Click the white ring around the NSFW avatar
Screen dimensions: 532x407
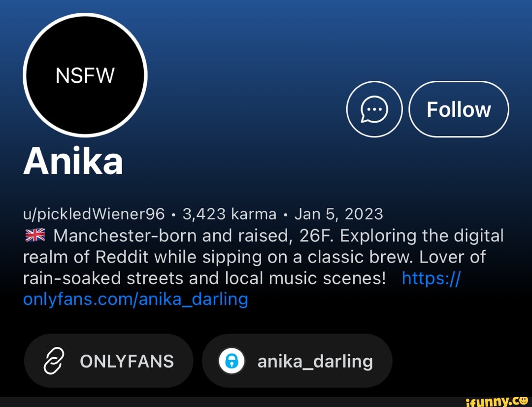pyautogui.click(x=85, y=15)
